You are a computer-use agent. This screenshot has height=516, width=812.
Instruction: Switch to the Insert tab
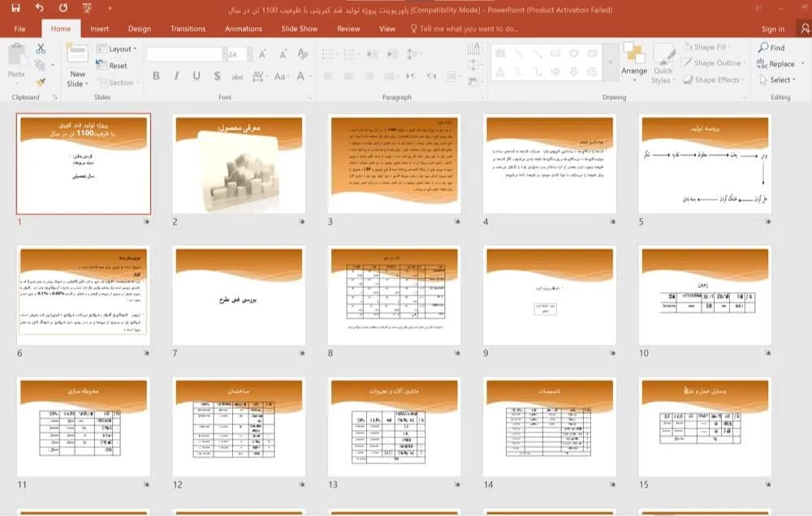point(99,28)
